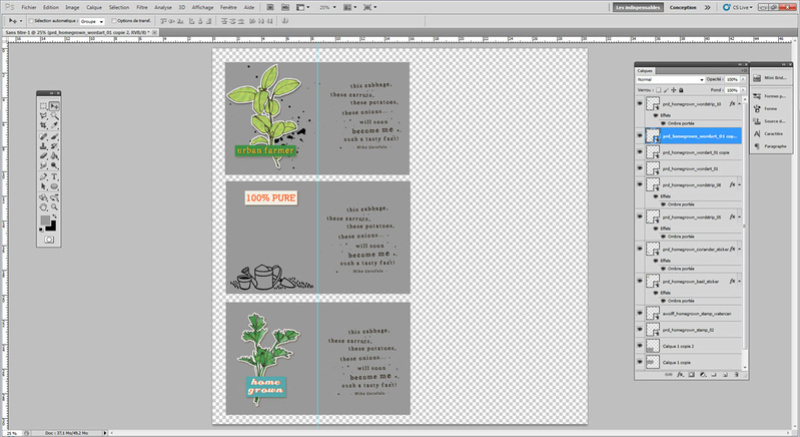Click the delete layer trash icon
The width and height of the screenshot is (800, 437).
tap(736, 375)
